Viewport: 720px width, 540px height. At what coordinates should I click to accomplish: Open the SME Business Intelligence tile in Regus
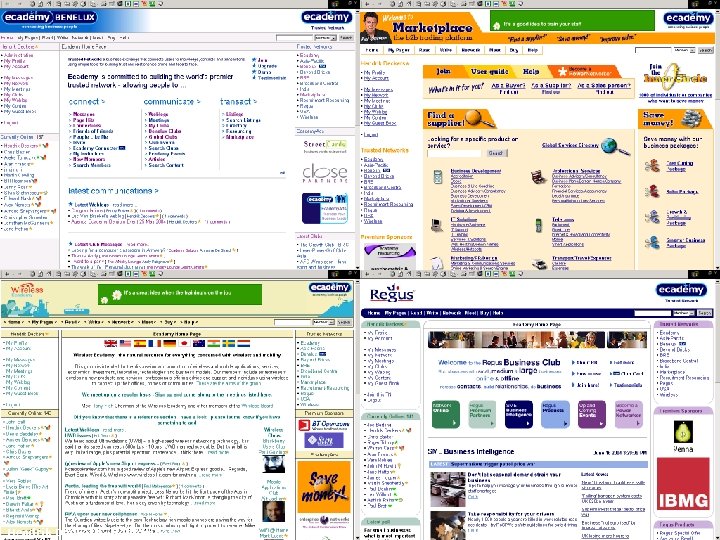pos(519,414)
